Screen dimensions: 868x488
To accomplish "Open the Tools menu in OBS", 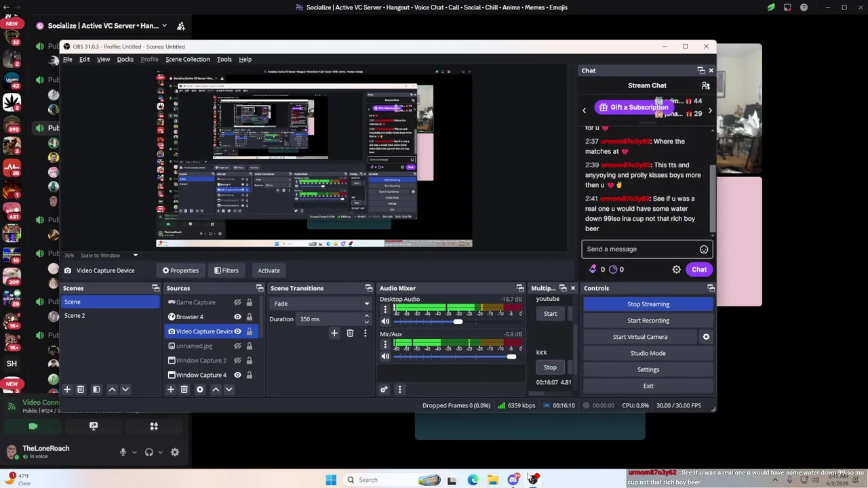I will [x=224, y=60].
